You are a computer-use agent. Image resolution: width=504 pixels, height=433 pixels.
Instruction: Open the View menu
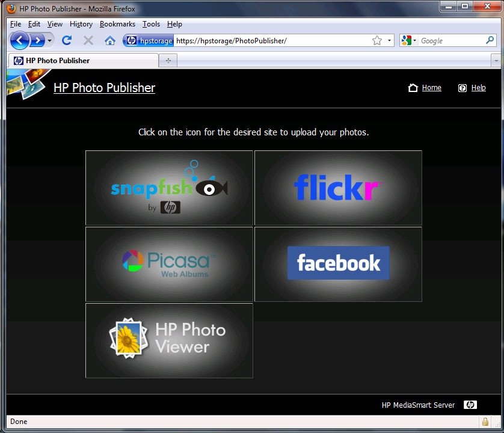[55, 24]
